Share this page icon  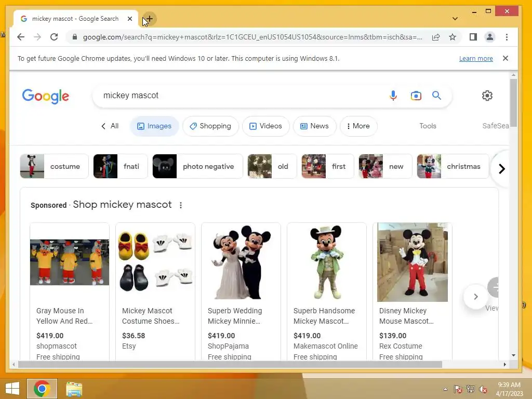click(x=436, y=37)
